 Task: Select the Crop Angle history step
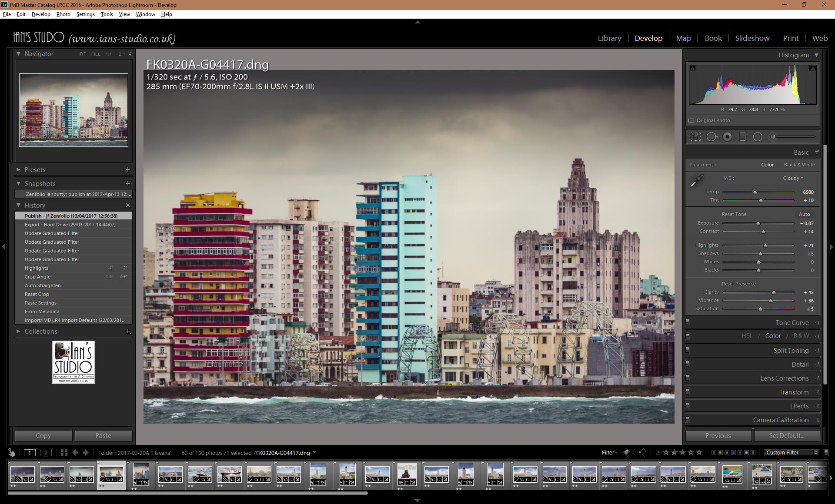click(x=37, y=277)
